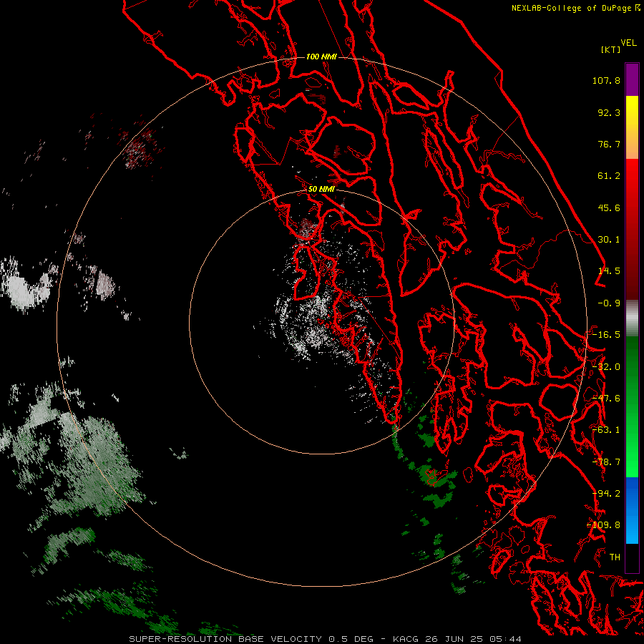The image size is (644, 644).
Task: Pick the green segment of velocity color bar
Action: (x=632, y=406)
